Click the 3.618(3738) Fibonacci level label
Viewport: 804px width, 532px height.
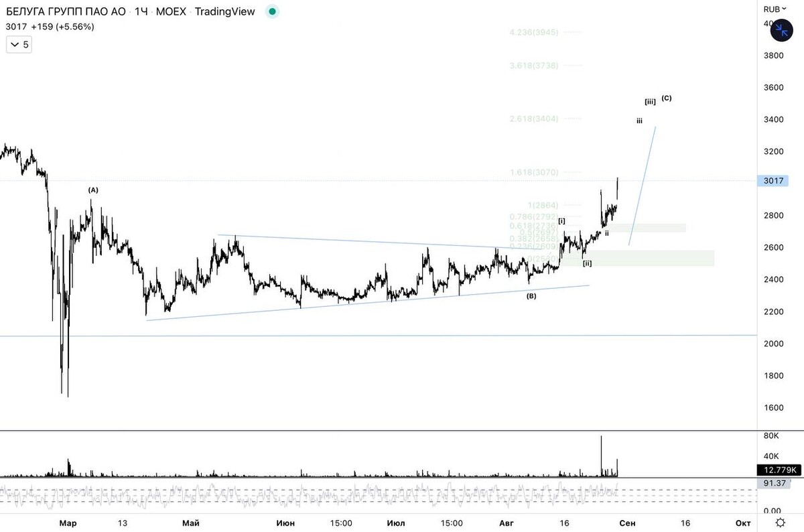pos(534,66)
